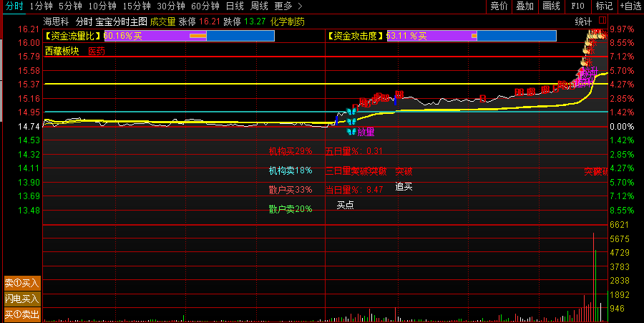Switch to the 60分钟 chart tab
This screenshot has height=323, width=644.
point(205,6)
